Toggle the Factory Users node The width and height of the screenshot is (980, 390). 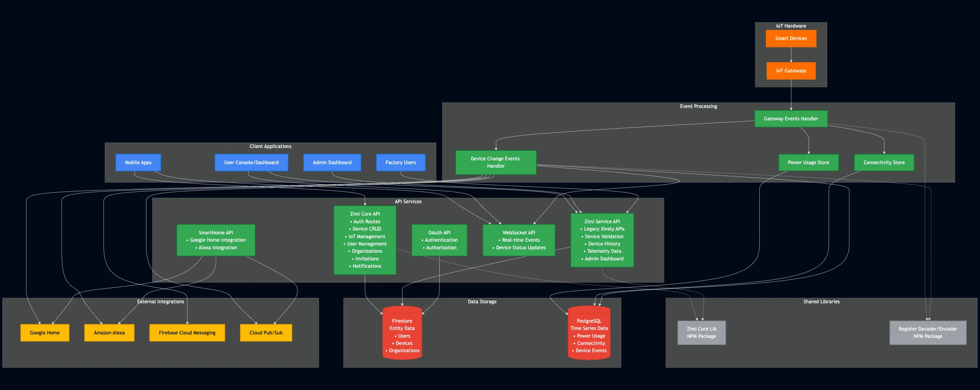click(401, 162)
